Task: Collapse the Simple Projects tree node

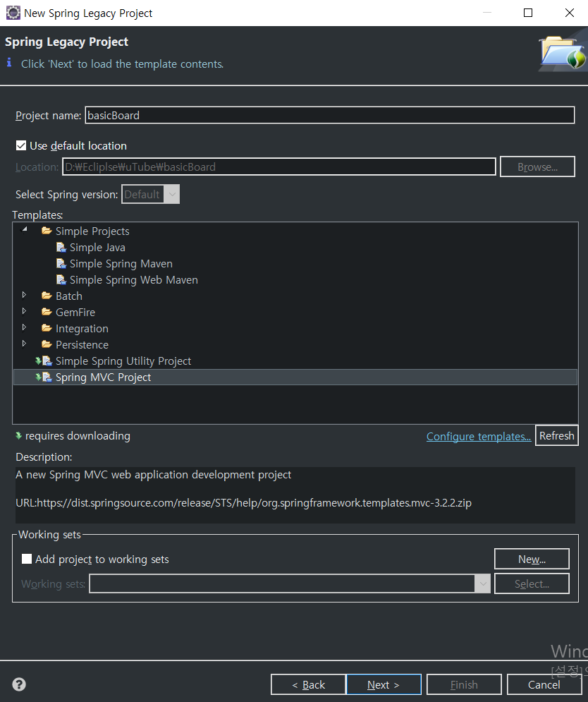Action: 25,229
